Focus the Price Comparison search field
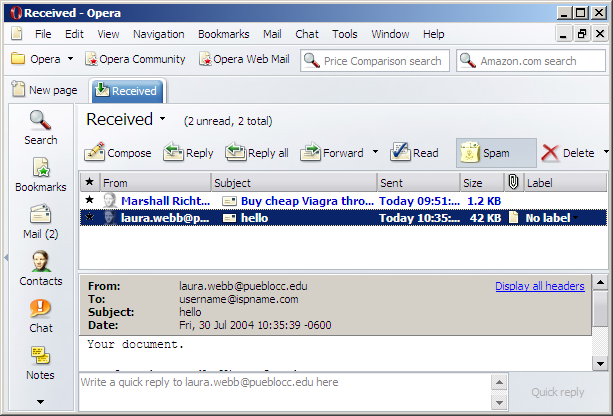The width and height of the screenshot is (613, 416). (x=382, y=61)
